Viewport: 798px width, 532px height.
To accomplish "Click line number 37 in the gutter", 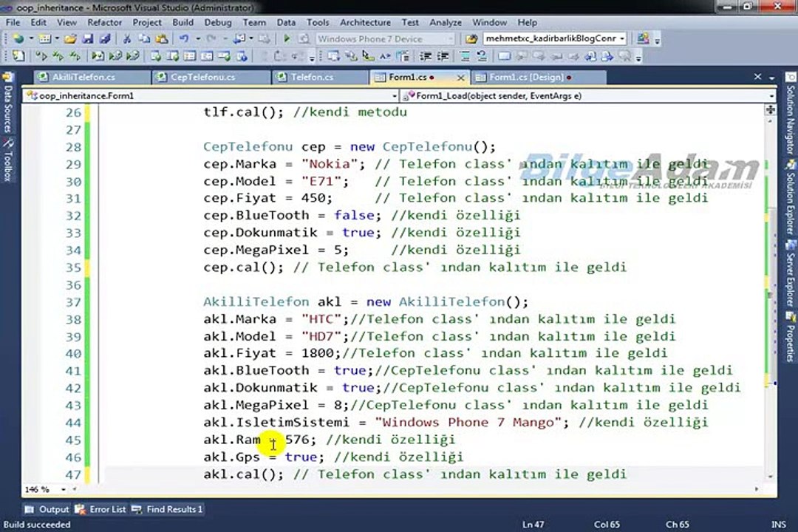I will pos(73,302).
